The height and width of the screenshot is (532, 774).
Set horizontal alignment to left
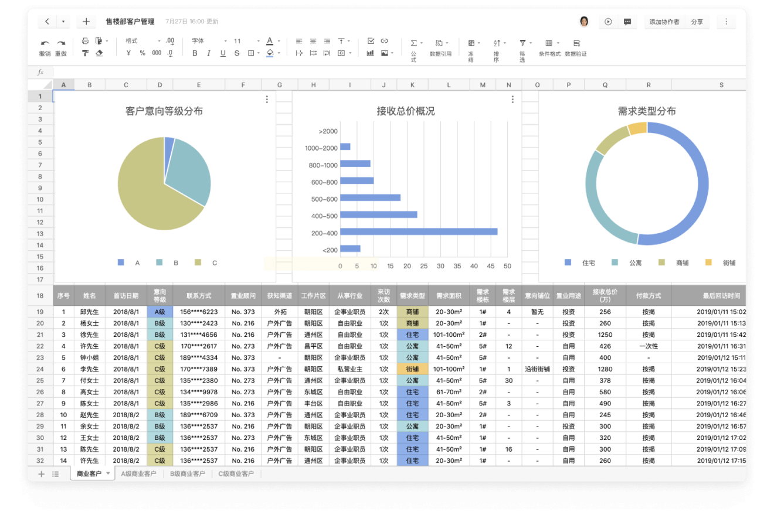[x=299, y=41]
